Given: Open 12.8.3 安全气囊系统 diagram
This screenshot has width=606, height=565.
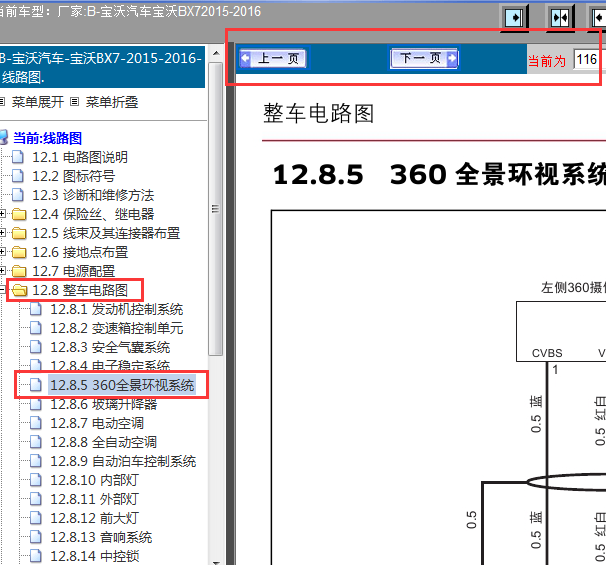Looking at the screenshot, I should 110,347.
